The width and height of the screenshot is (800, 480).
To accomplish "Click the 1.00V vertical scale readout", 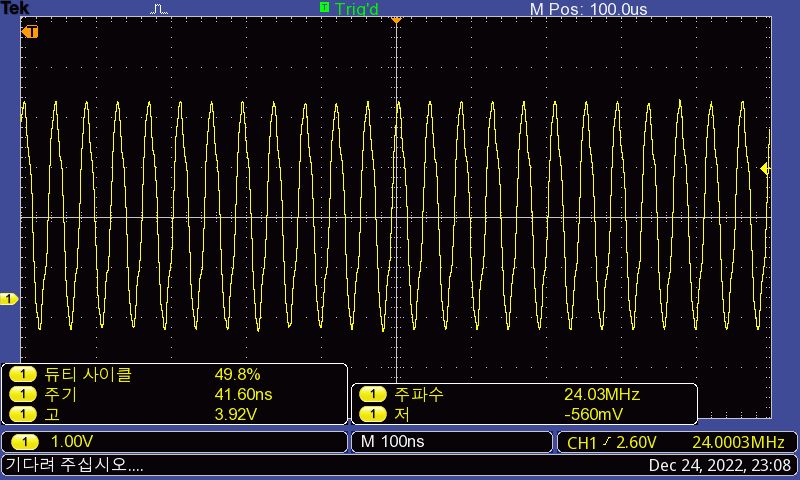I will pos(72,442).
